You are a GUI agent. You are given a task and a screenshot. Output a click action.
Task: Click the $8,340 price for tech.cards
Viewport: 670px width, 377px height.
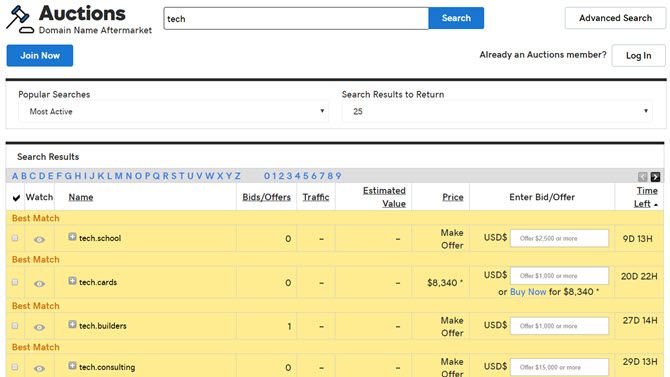pos(445,283)
